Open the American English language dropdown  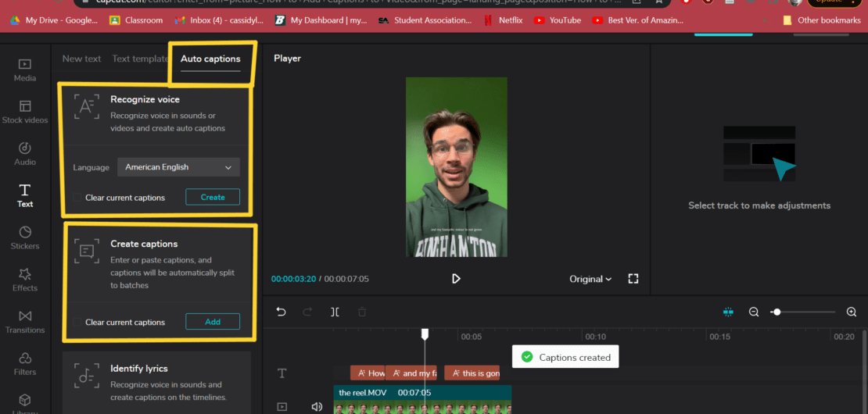(x=178, y=167)
